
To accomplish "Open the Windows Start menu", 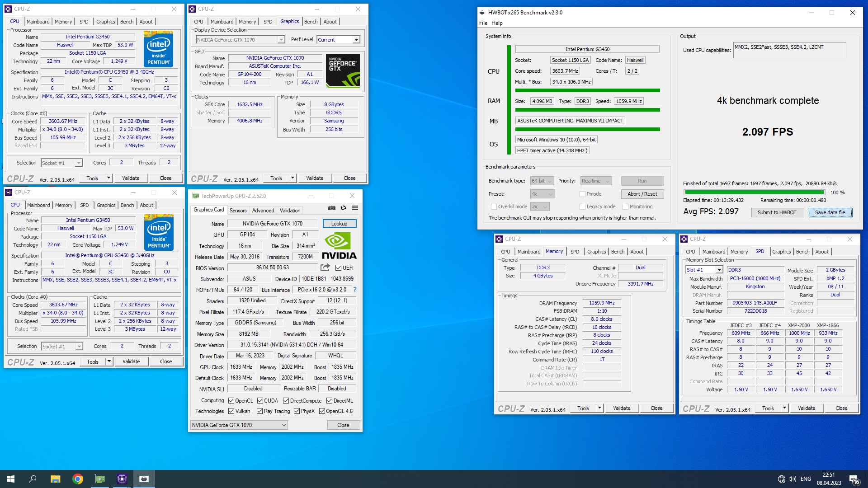I will [x=11, y=479].
